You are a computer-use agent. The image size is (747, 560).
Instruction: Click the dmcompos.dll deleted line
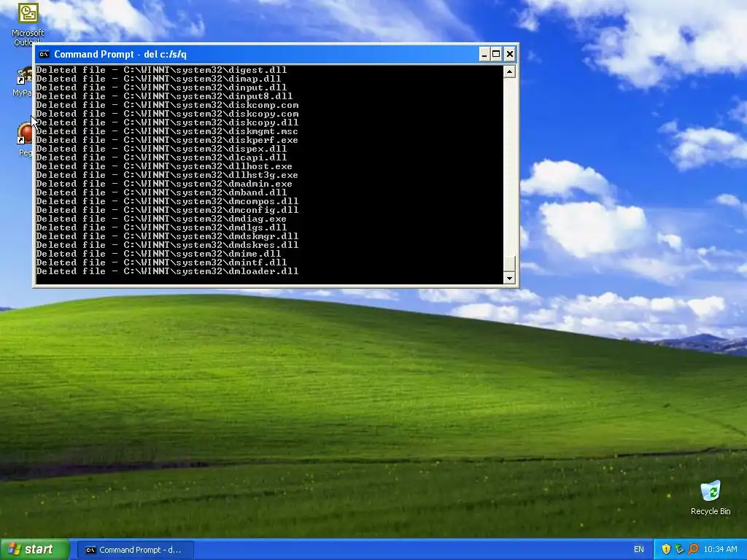(168, 201)
